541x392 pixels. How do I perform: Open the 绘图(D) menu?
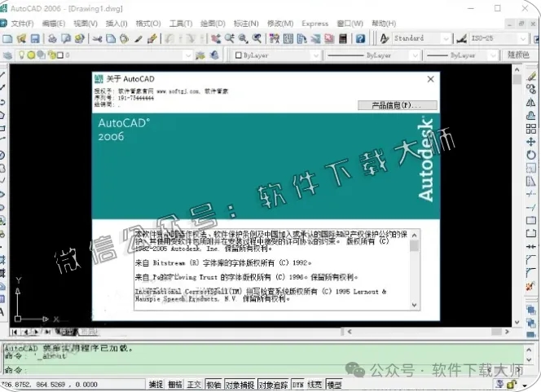pos(213,24)
